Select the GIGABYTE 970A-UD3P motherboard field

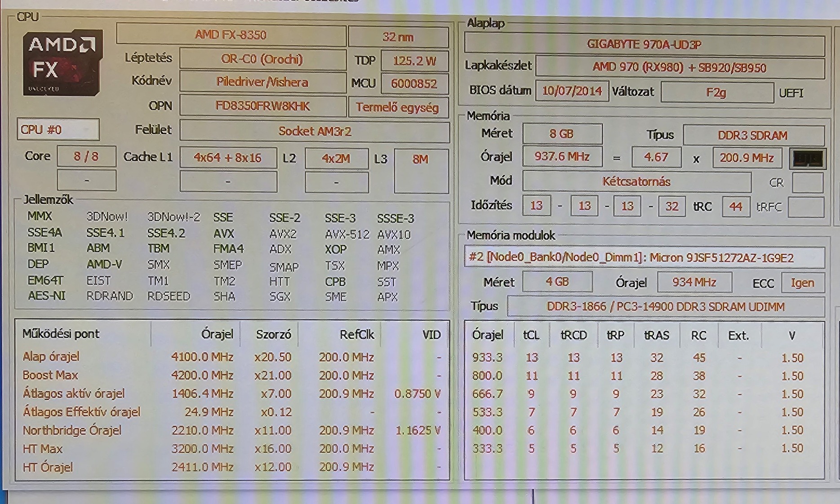tap(644, 44)
